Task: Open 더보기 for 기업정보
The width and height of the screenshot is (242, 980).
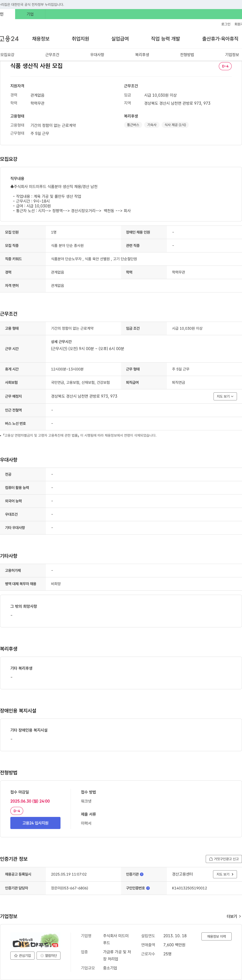Action: pyautogui.click(x=234, y=917)
